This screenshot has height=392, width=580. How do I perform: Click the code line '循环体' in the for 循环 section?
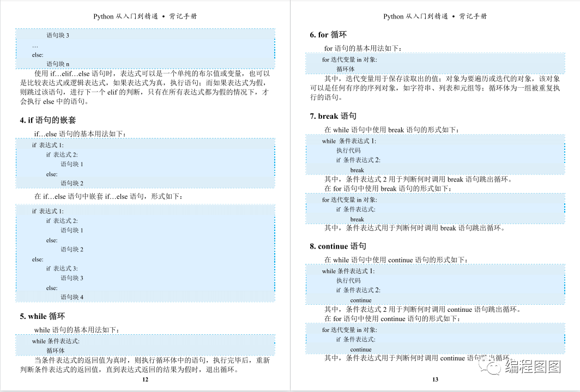tap(346, 69)
